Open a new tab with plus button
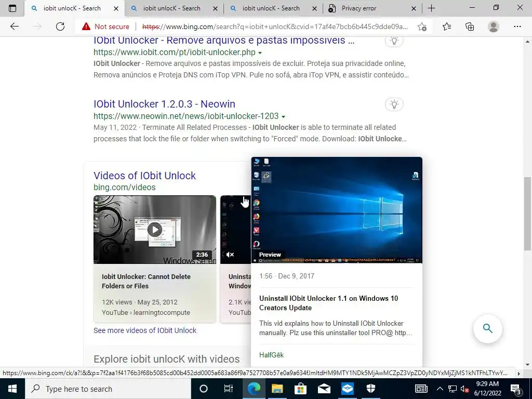This screenshot has width=532, height=399. point(431,8)
